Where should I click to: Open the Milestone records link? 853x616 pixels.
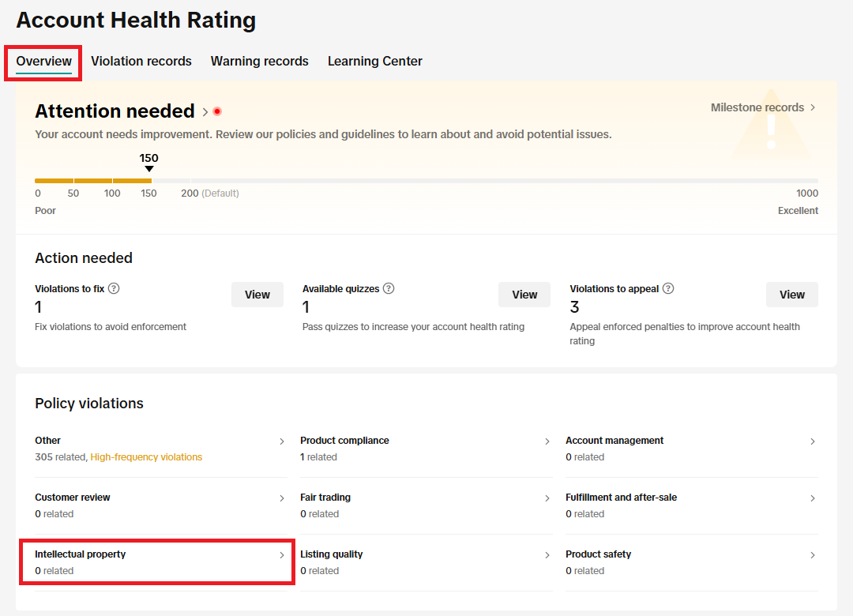(763, 107)
